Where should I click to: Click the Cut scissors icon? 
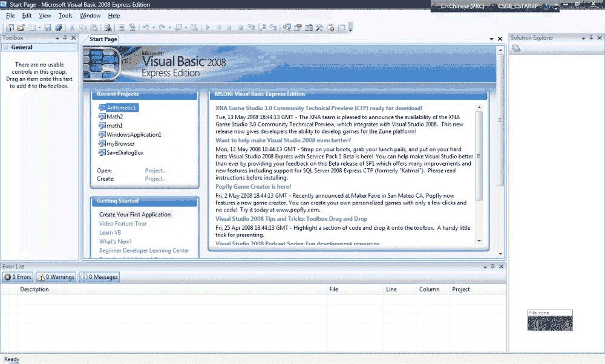tap(72, 27)
